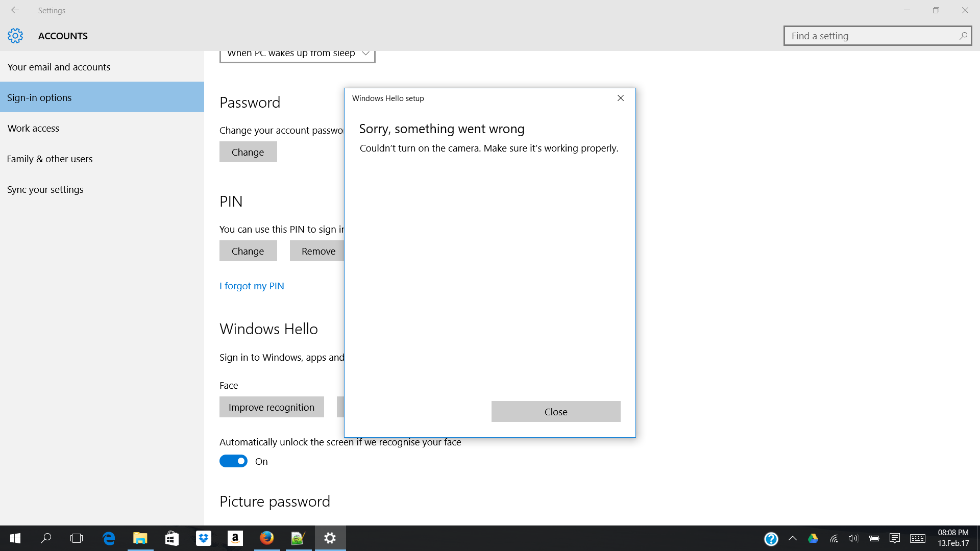Open File Explorer from the taskbar

click(140, 538)
